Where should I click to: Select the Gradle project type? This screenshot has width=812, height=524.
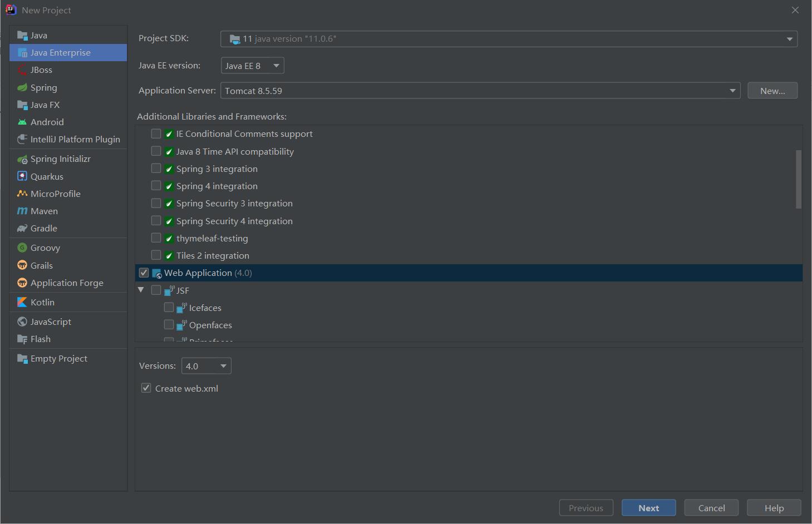pyautogui.click(x=68, y=228)
